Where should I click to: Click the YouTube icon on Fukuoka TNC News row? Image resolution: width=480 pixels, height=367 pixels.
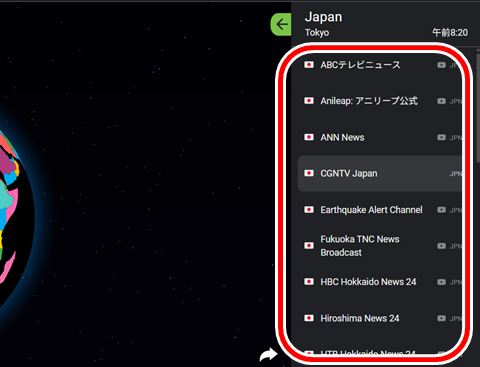point(441,246)
